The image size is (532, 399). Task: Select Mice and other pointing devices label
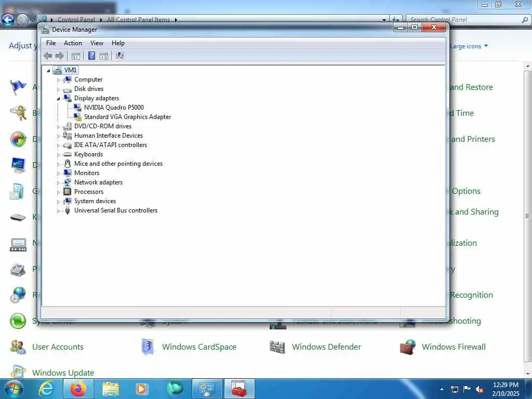118,164
